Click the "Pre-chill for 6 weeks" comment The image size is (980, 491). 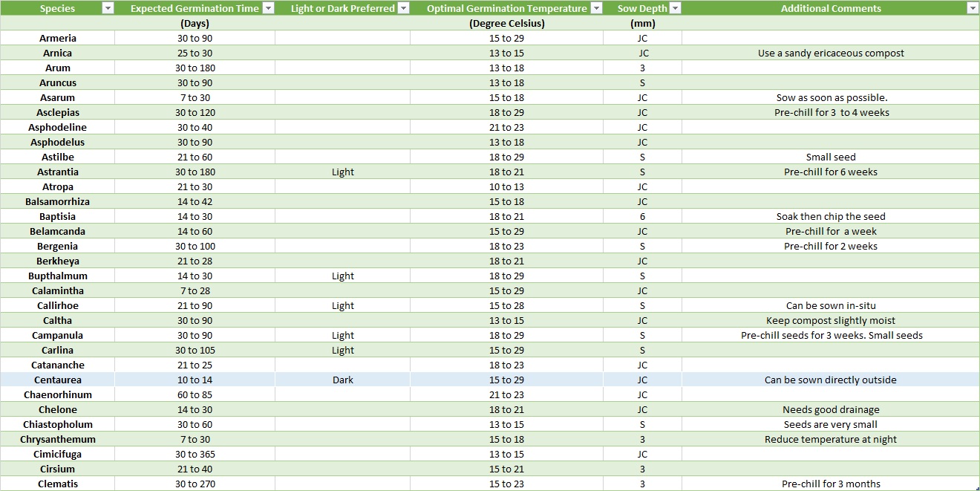[831, 172]
